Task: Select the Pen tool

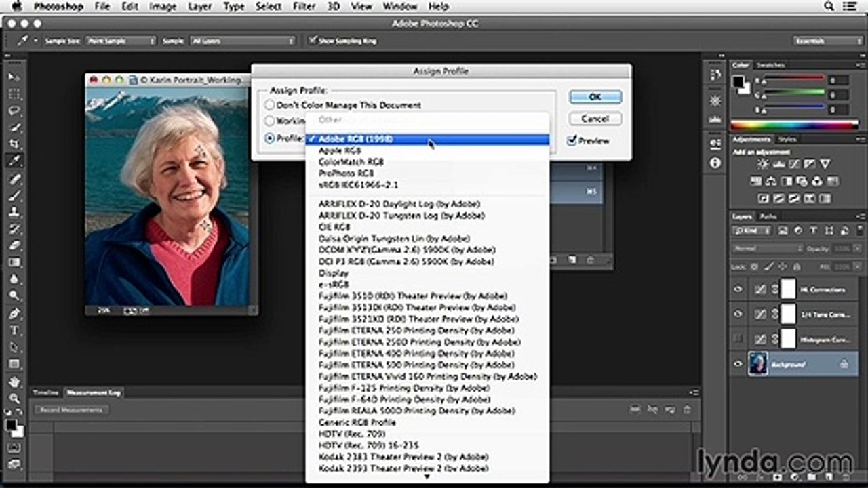Action: click(14, 313)
